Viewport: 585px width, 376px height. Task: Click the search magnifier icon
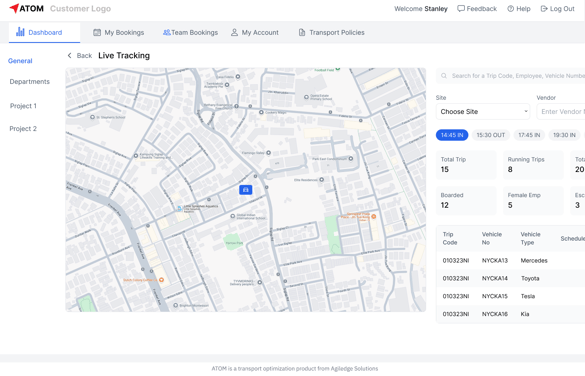point(444,76)
